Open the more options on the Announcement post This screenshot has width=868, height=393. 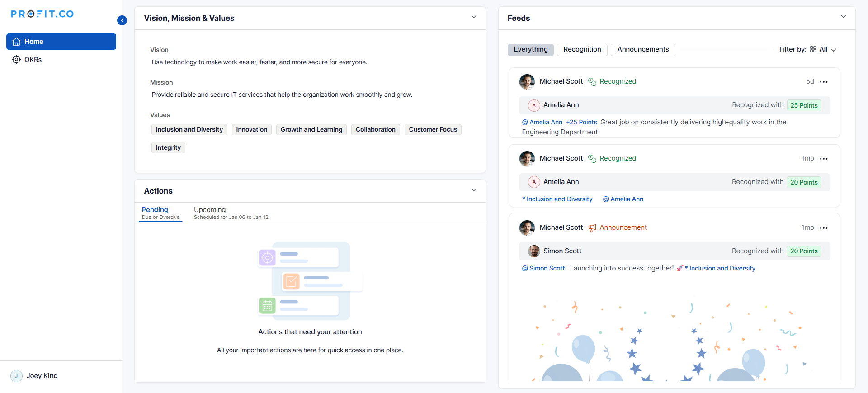824,228
